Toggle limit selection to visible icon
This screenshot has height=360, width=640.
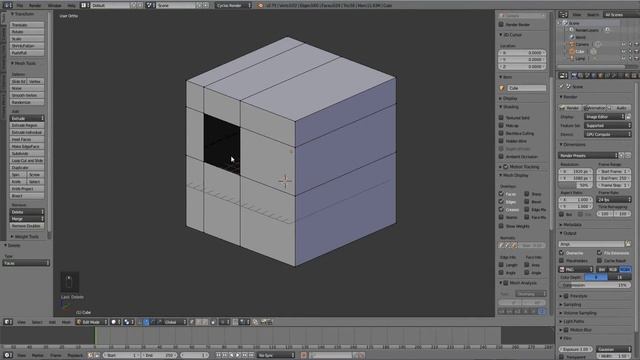pos(213,322)
